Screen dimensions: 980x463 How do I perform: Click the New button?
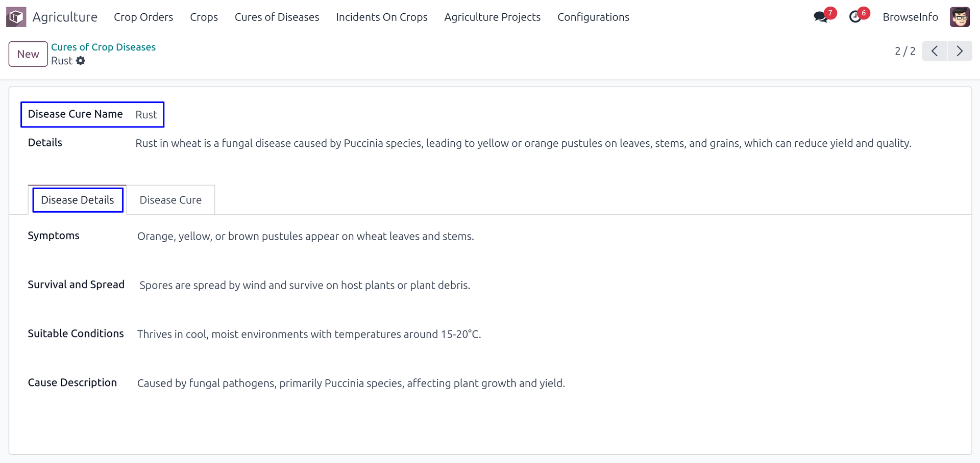point(28,54)
